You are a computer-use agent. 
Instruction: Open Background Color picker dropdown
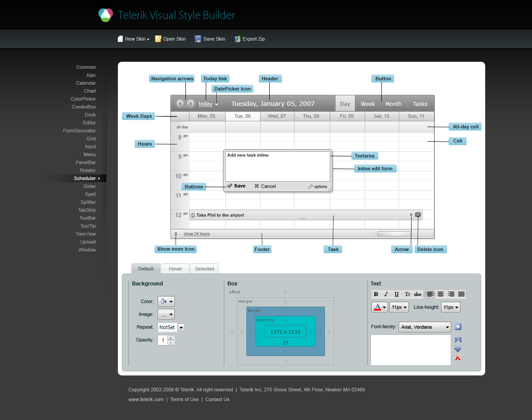(166, 302)
